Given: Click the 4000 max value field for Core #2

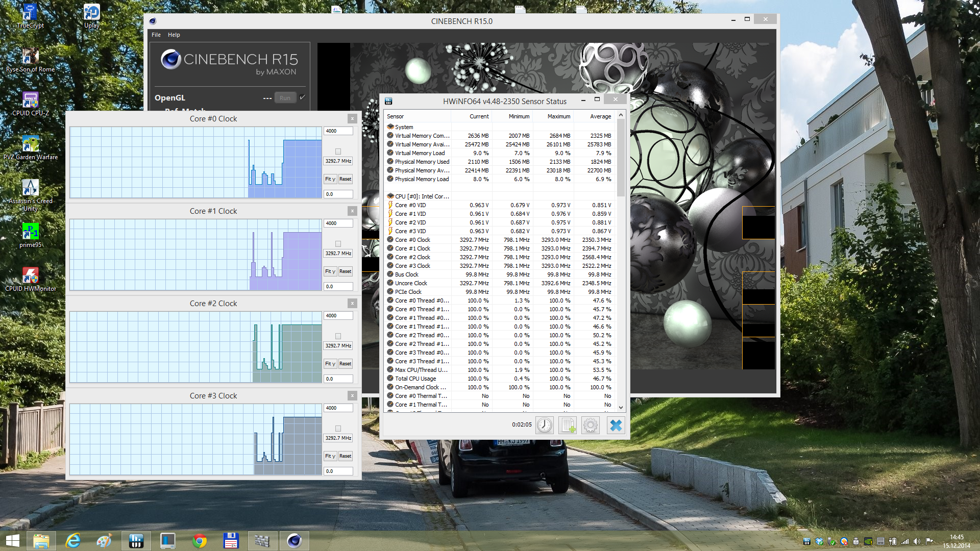Looking at the screenshot, I should (x=338, y=316).
